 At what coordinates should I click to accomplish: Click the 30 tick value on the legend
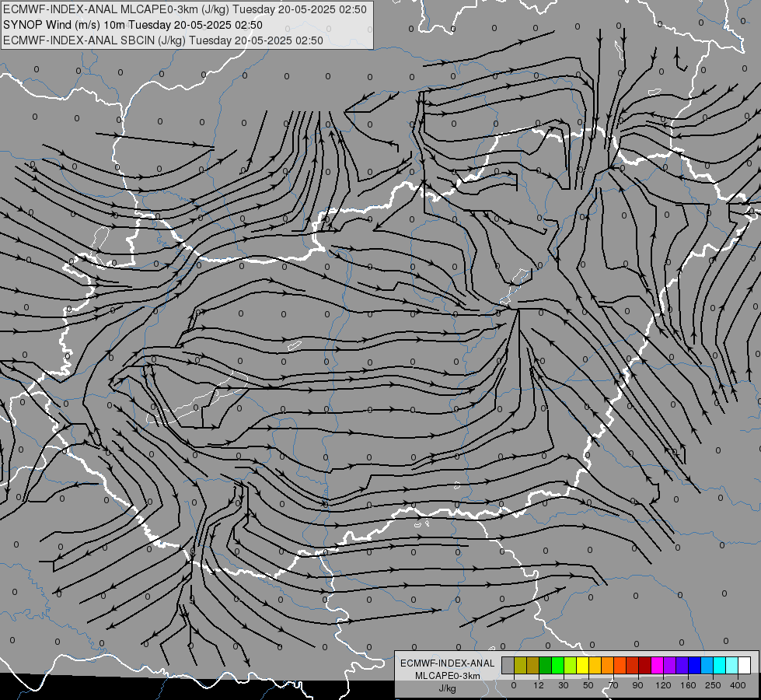[x=564, y=685]
